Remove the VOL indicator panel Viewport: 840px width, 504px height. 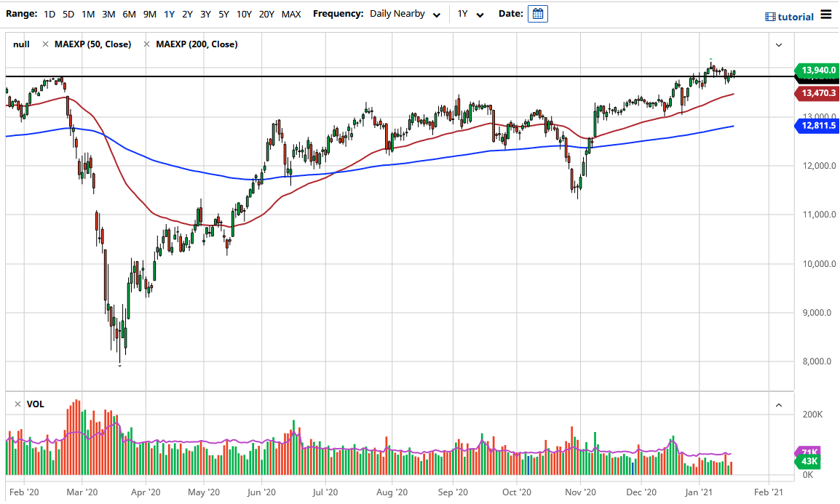point(16,404)
